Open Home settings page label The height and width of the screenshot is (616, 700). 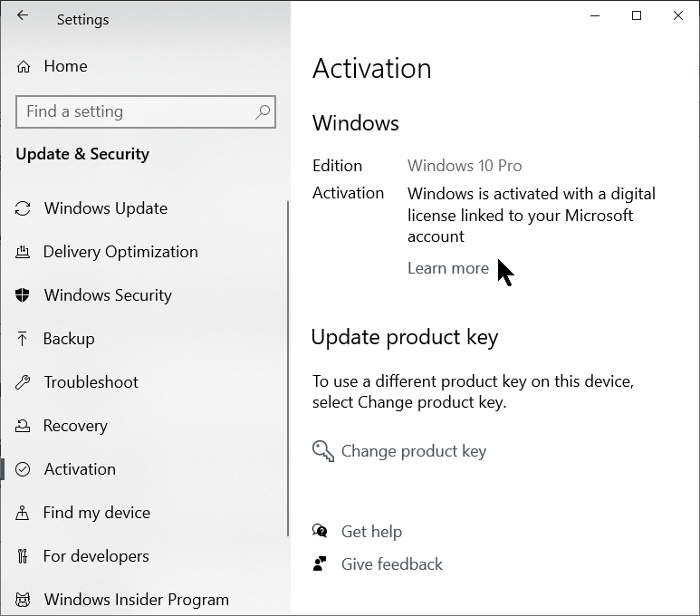(x=66, y=66)
